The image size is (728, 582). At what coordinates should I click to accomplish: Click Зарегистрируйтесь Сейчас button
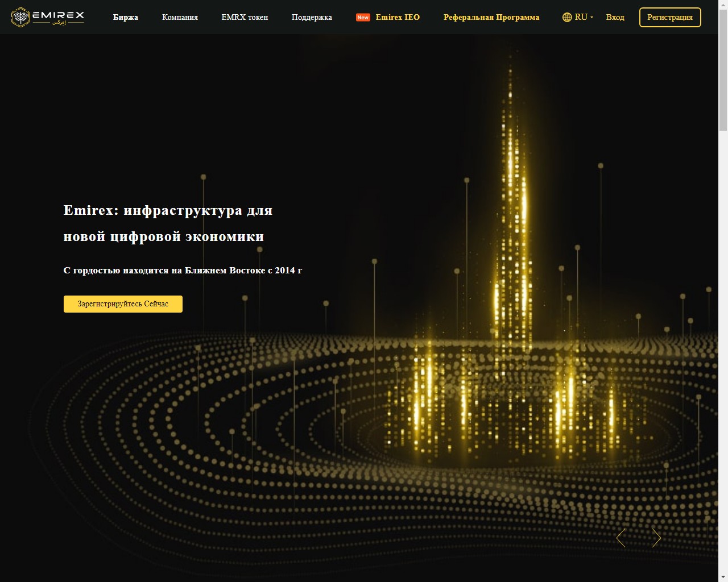coord(123,304)
